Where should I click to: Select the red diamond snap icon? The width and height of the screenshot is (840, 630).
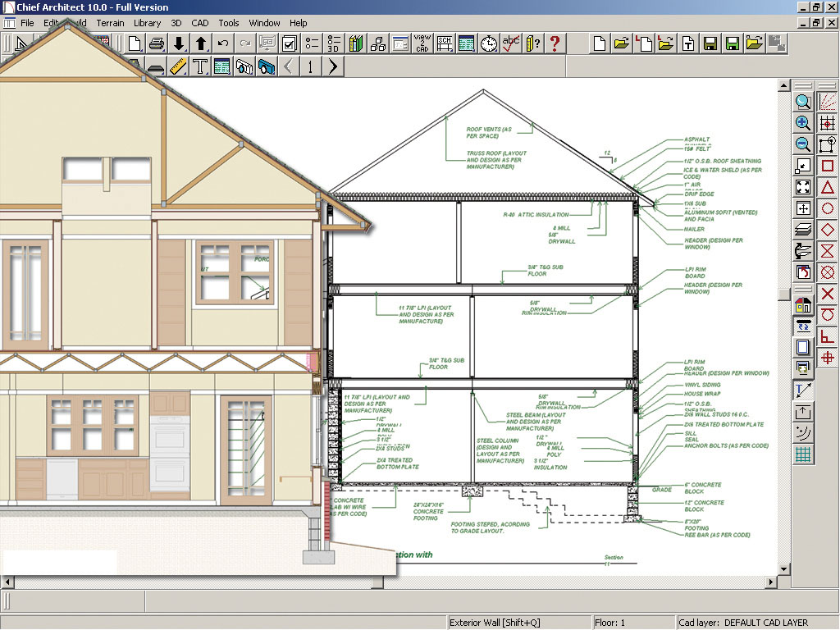pos(828,230)
